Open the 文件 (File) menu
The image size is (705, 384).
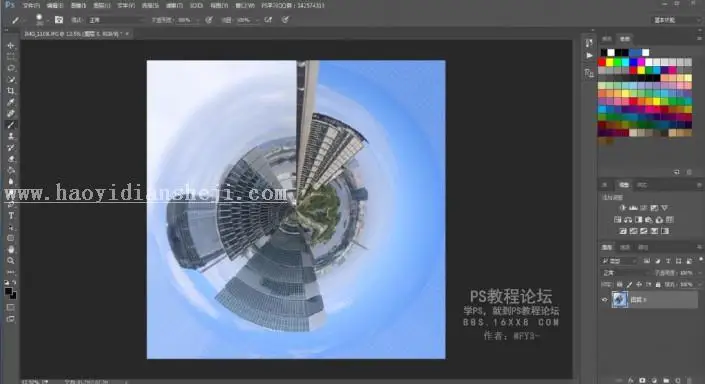click(x=31, y=5)
